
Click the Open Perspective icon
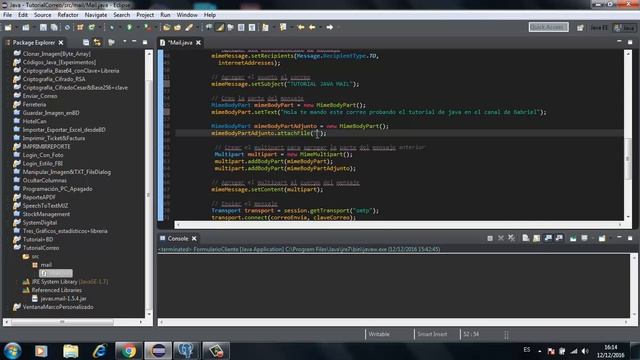580,28
